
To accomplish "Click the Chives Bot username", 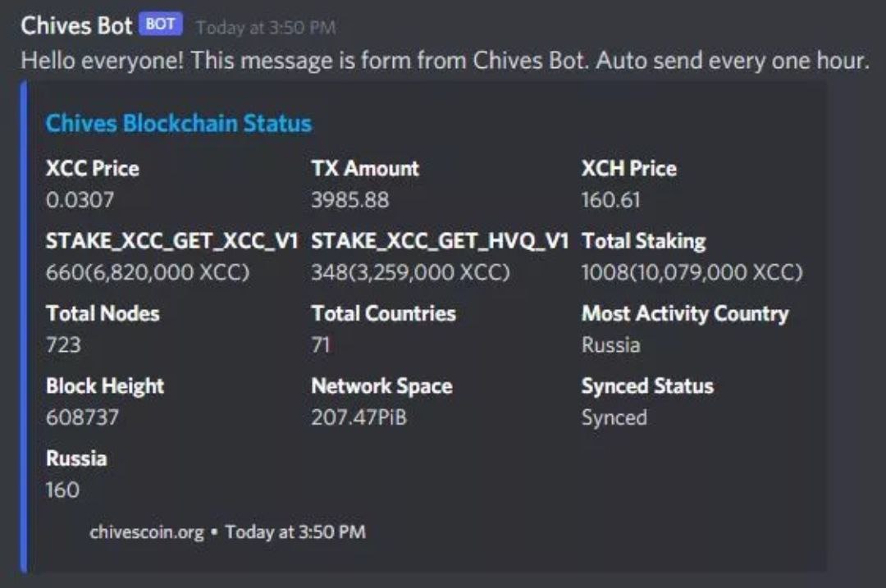I will coord(76,25).
